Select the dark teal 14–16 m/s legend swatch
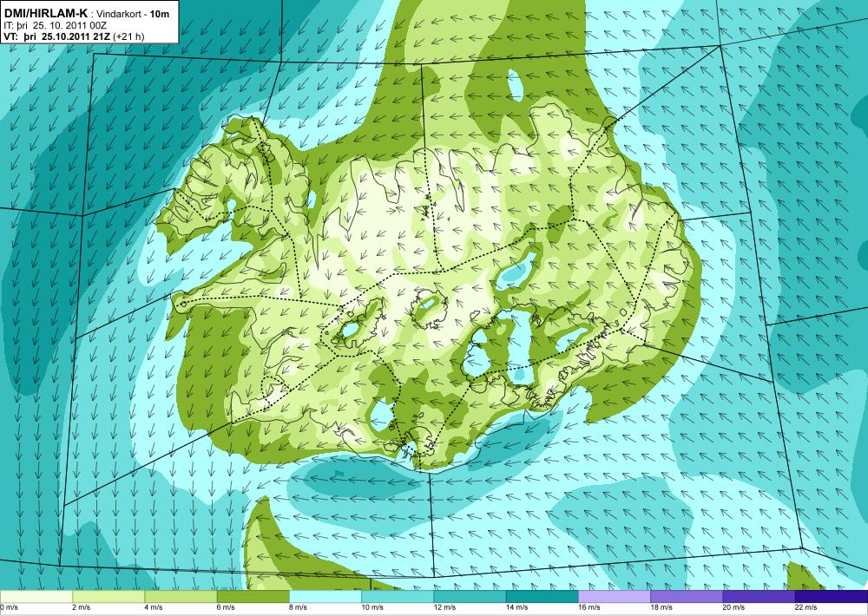Viewport: 868px width, 616px height. pyautogui.click(x=542, y=597)
